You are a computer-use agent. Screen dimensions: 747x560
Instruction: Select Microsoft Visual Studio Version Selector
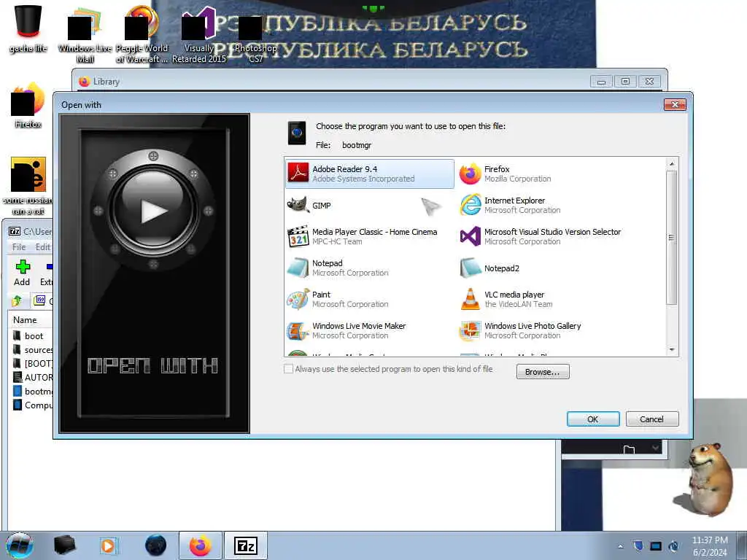click(541, 237)
